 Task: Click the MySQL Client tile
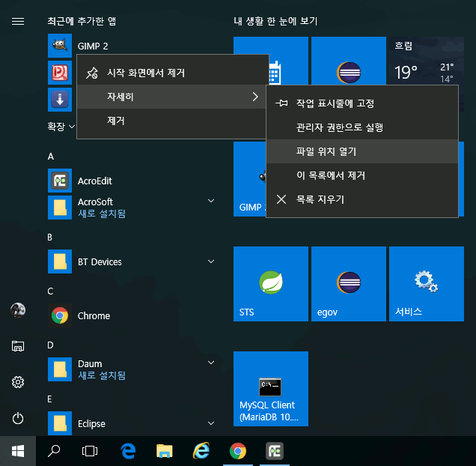click(x=270, y=389)
